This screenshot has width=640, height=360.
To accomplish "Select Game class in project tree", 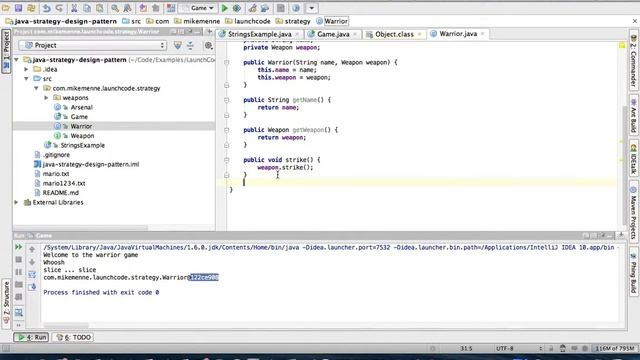I will click(x=79, y=117).
